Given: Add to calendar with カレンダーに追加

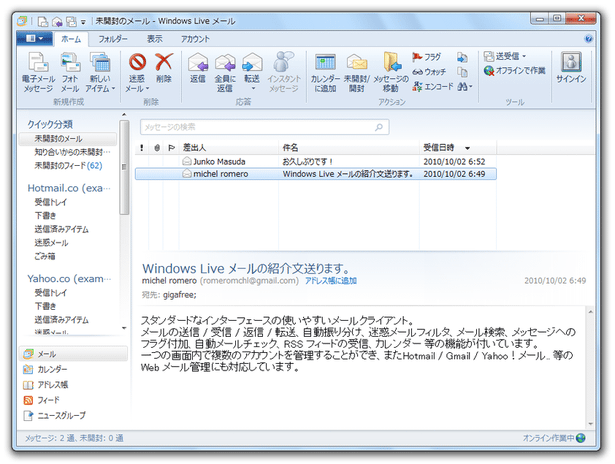Looking at the screenshot, I should coord(326,72).
